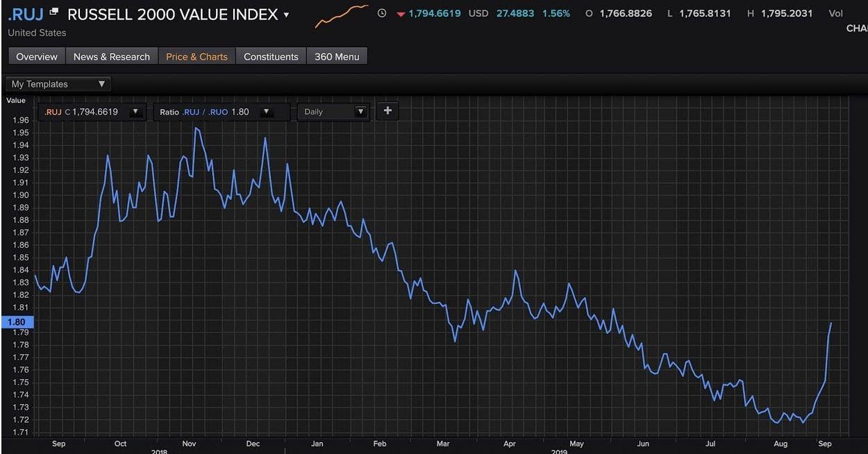Expand the My Templates dropdown
Viewport: 868px width, 454px height.
(x=58, y=84)
